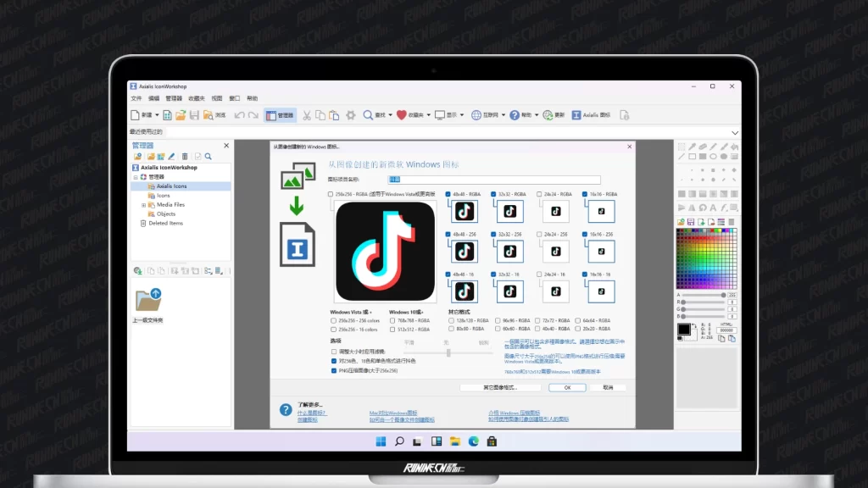
Task: Click the Save floppy disk icon
Action: pos(194,115)
